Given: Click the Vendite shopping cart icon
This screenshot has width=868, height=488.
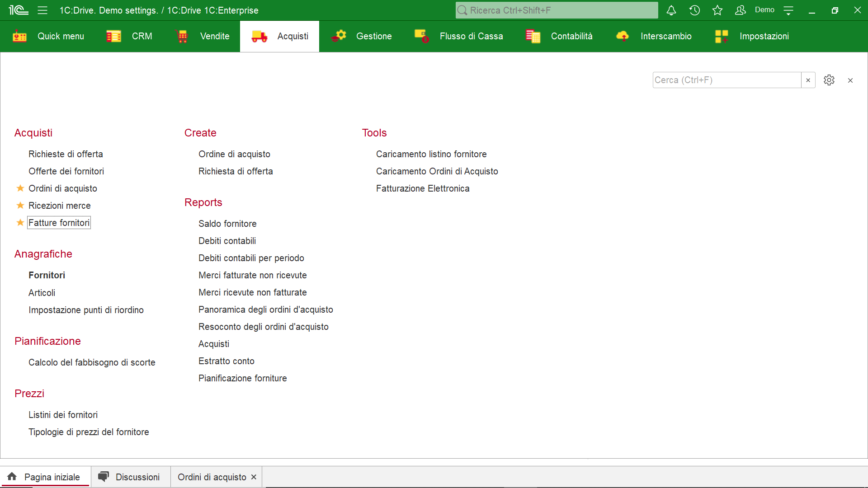Looking at the screenshot, I should (x=182, y=36).
